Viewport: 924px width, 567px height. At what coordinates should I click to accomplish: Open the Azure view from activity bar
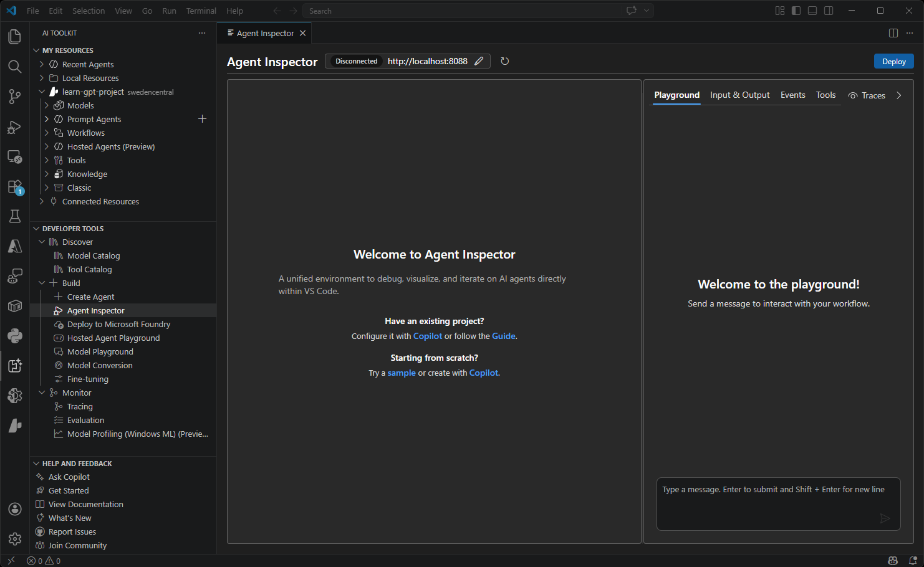pos(15,246)
